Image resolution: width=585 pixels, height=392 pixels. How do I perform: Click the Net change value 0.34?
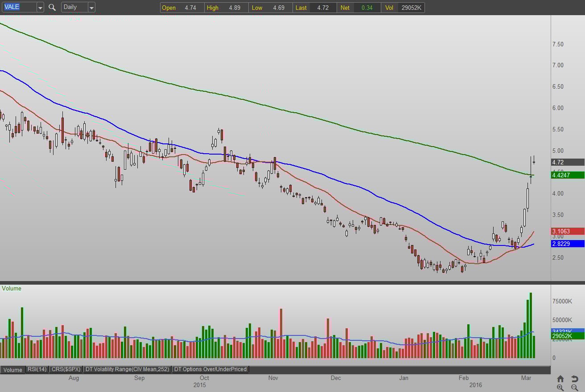[x=367, y=8]
